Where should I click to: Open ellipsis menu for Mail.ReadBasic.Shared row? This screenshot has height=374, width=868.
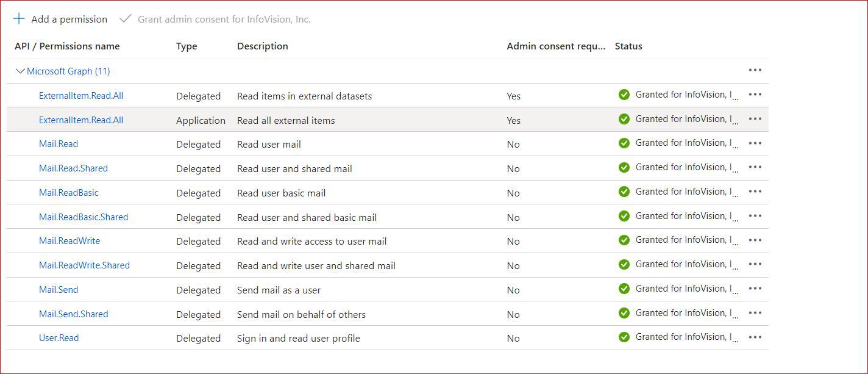(755, 216)
